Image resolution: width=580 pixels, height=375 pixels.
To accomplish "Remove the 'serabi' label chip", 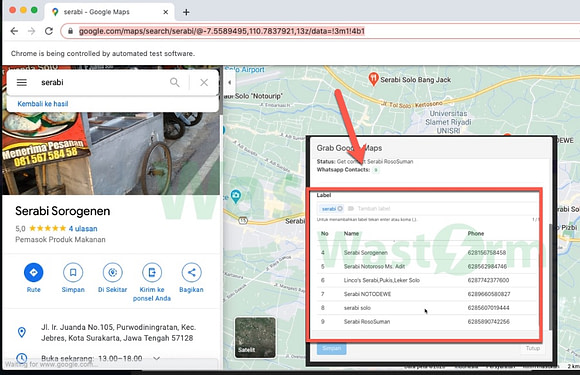I will 340,209.
